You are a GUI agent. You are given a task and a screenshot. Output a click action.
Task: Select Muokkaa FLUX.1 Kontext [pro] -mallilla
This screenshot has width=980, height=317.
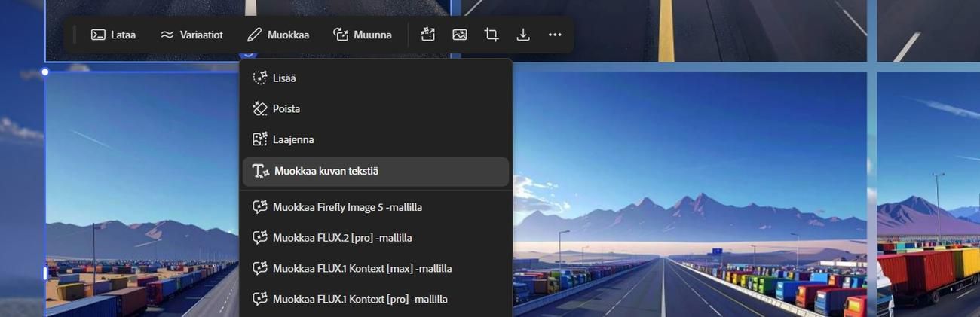375,299
